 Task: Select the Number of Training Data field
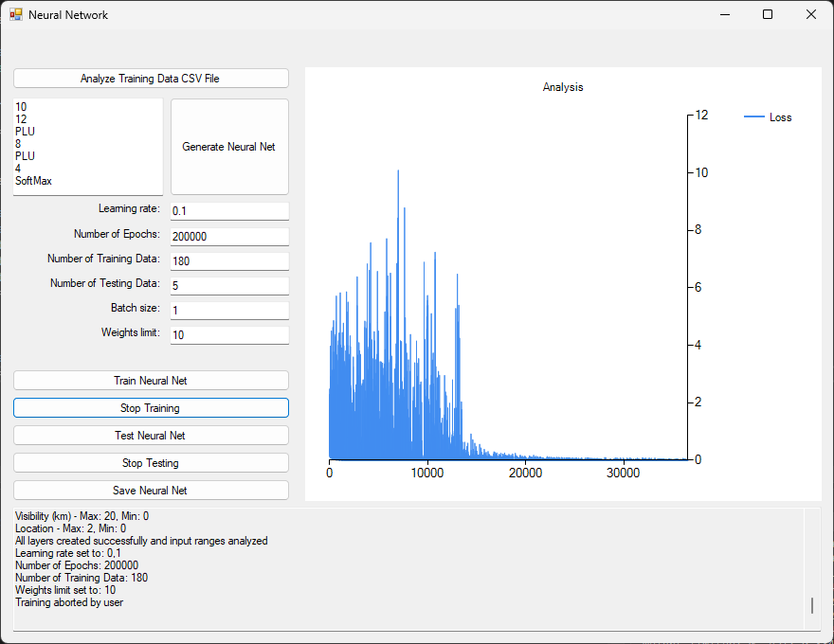coord(229,260)
